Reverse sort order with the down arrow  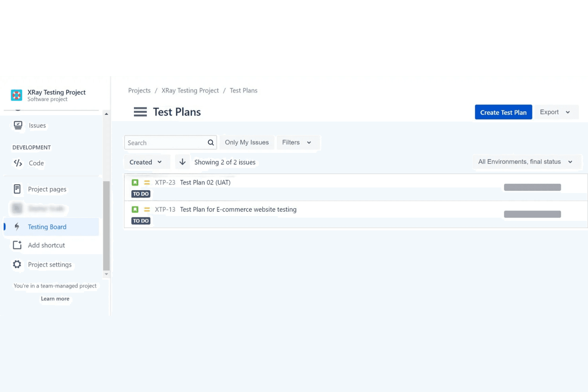click(182, 162)
